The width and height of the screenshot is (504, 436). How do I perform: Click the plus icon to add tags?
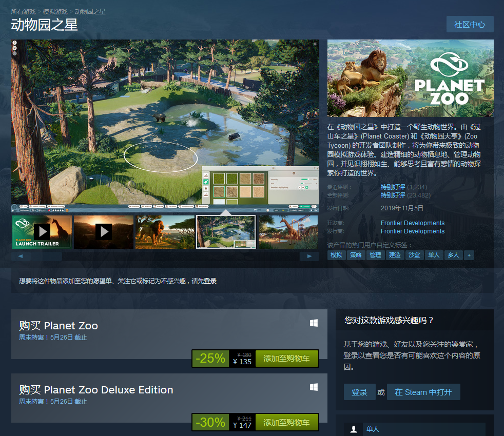pyautogui.click(x=469, y=255)
